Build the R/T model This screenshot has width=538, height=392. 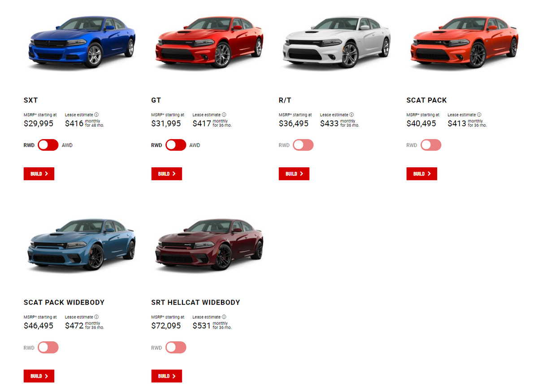[294, 174]
